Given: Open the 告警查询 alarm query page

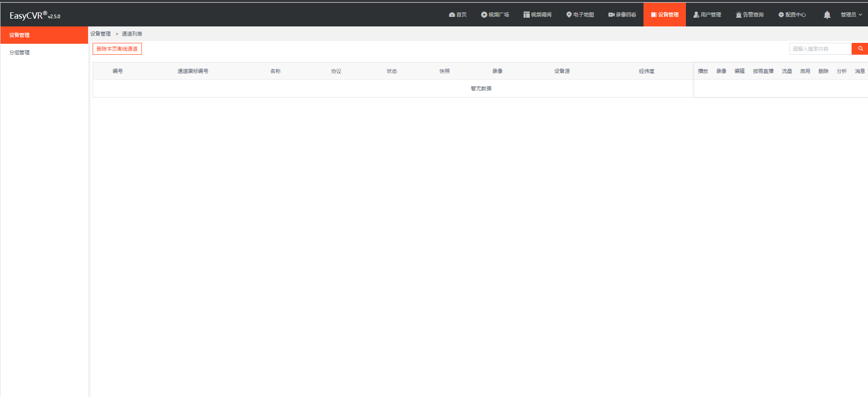Looking at the screenshot, I should coord(749,15).
